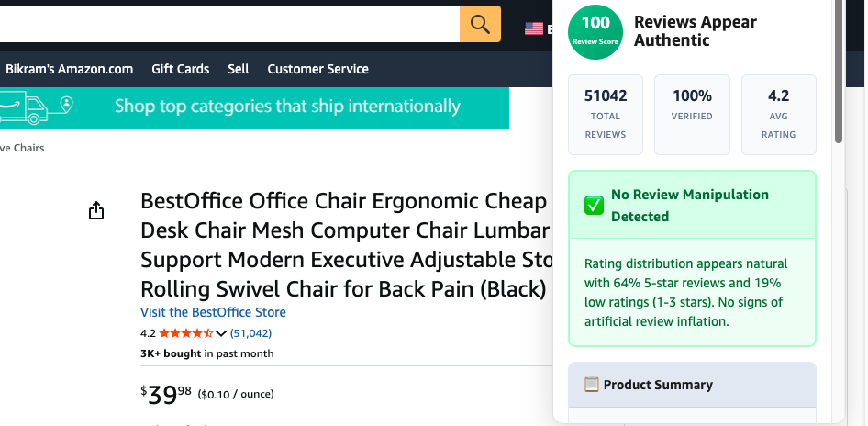Click the Chairs breadcrumb link
Screen dimensions: 868x426
coord(22,148)
